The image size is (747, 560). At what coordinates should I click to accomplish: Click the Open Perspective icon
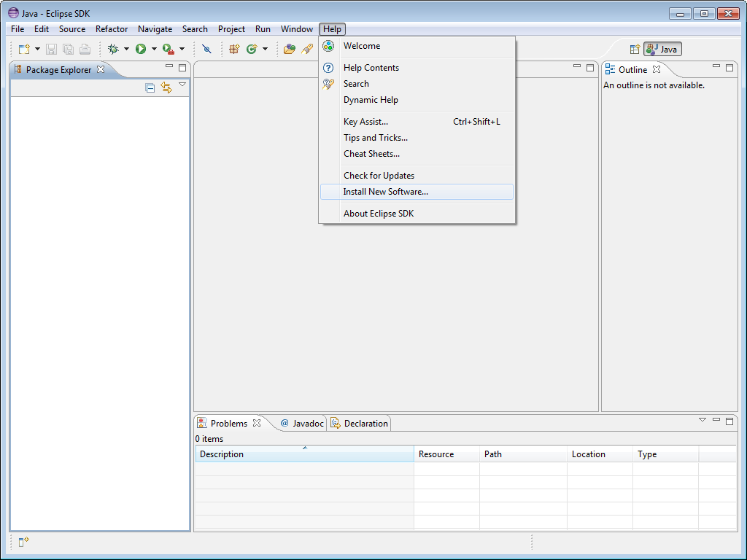635,49
